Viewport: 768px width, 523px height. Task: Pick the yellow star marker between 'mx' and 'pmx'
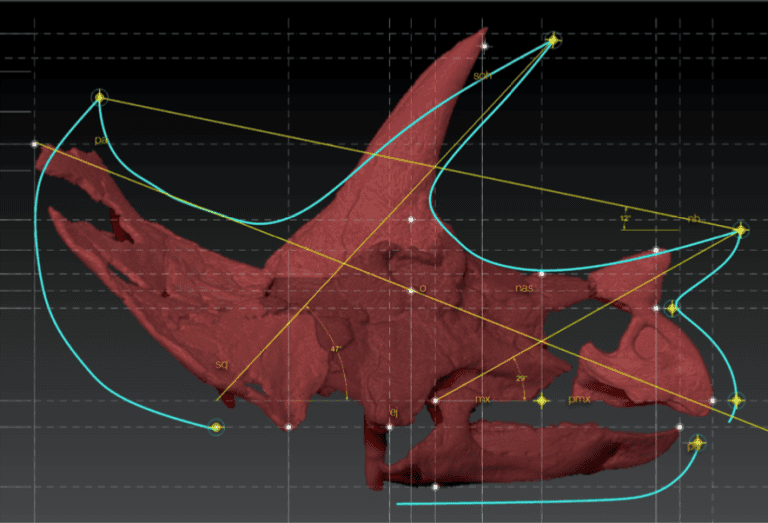542,400
